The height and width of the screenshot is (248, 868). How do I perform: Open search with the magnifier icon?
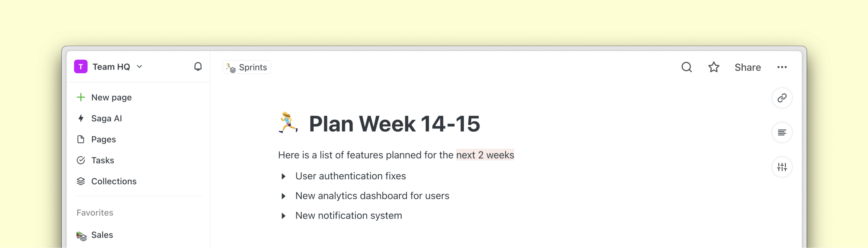click(687, 67)
